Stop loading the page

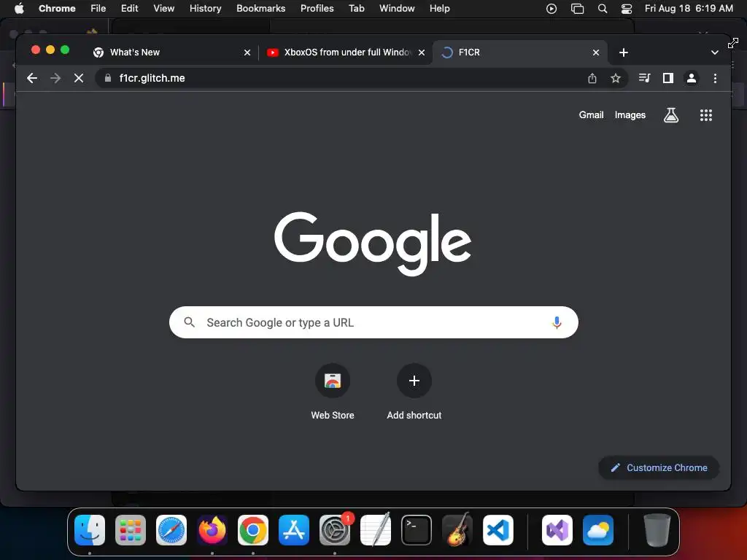point(79,78)
